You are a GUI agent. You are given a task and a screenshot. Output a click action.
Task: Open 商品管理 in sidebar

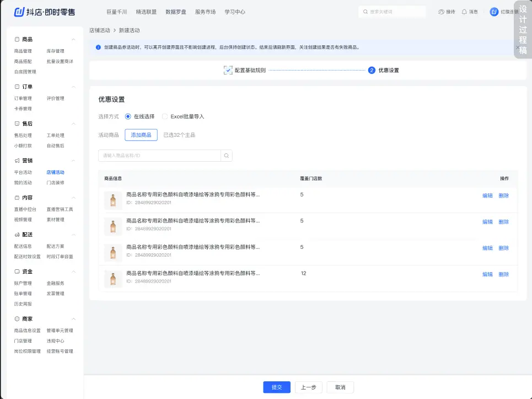click(x=23, y=51)
